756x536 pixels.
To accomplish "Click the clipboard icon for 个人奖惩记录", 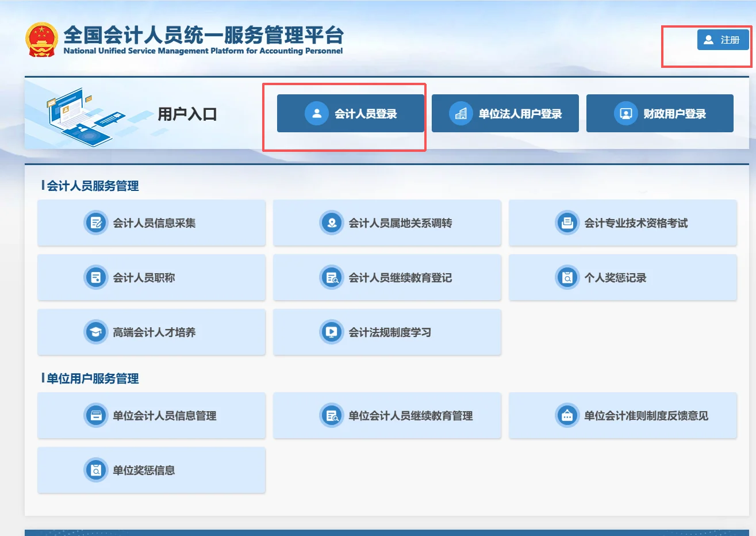I will click(x=567, y=277).
